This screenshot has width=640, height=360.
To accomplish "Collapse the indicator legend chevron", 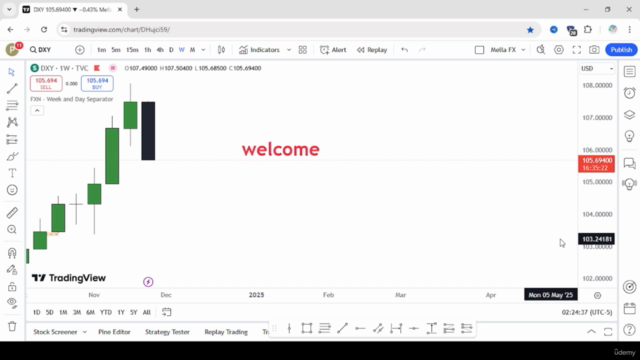I will 37,111.
